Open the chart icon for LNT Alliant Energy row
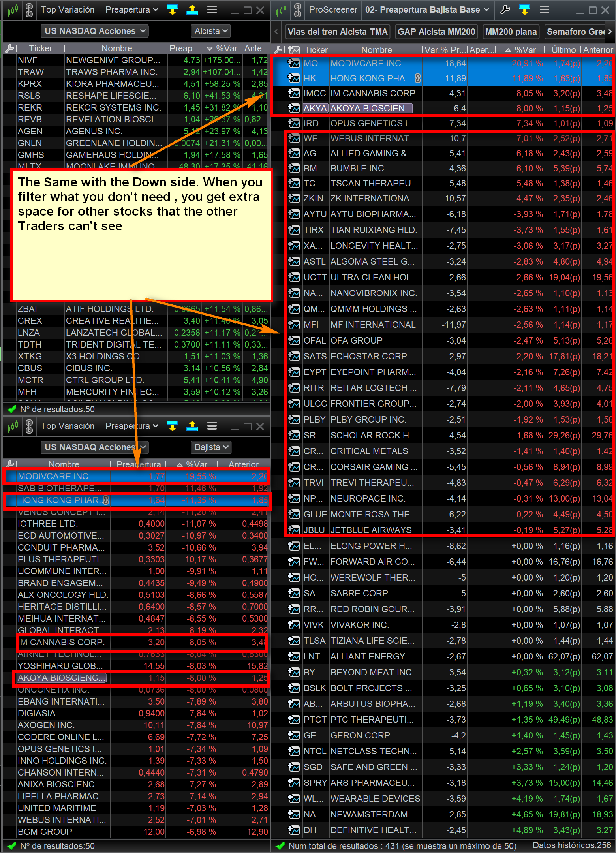Viewport: 616px width, 853px height. pyautogui.click(x=294, y=657)
